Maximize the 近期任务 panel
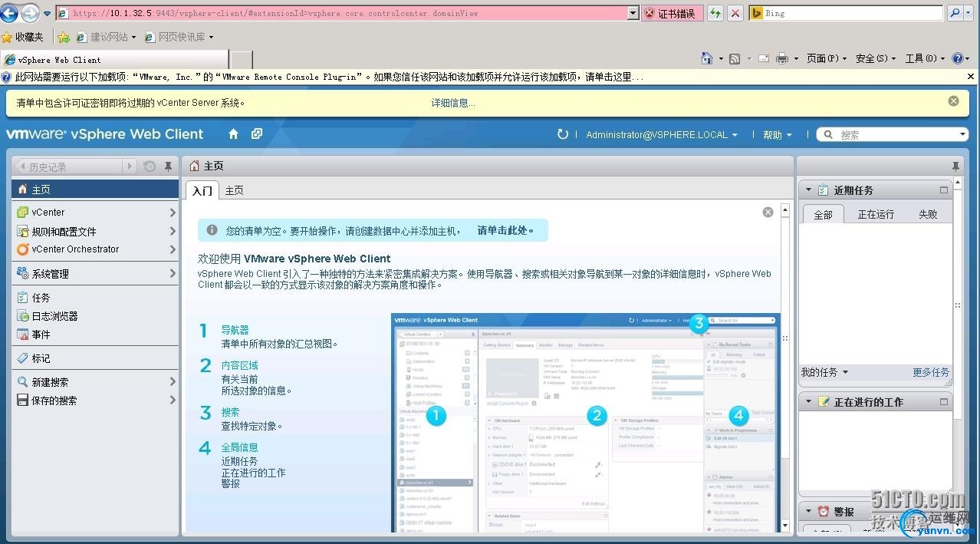 point(944,190)
